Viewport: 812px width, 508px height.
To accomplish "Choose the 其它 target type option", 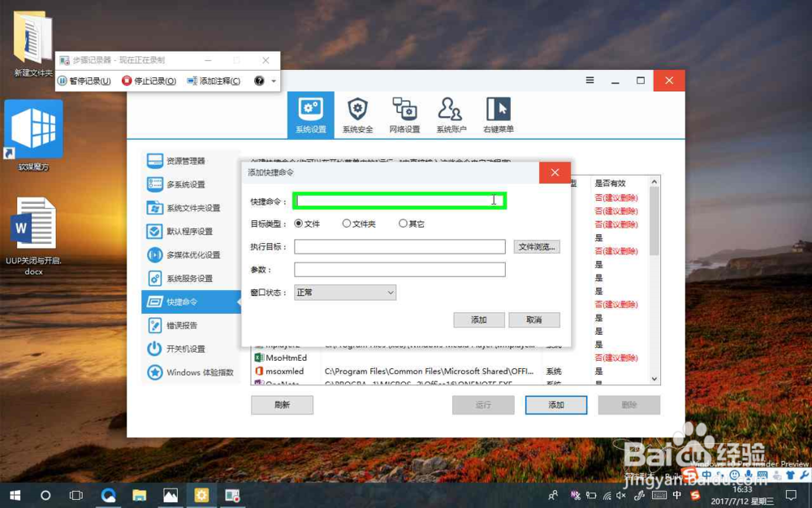I will 402,225.
